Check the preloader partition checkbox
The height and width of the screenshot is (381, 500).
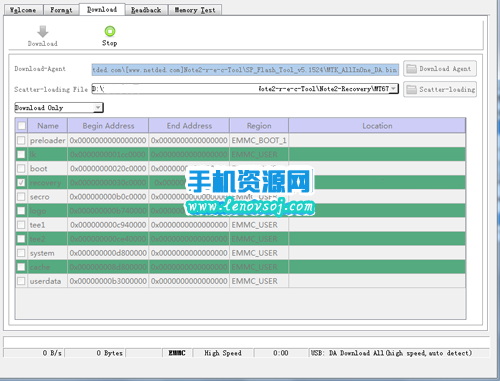(21, 140)
